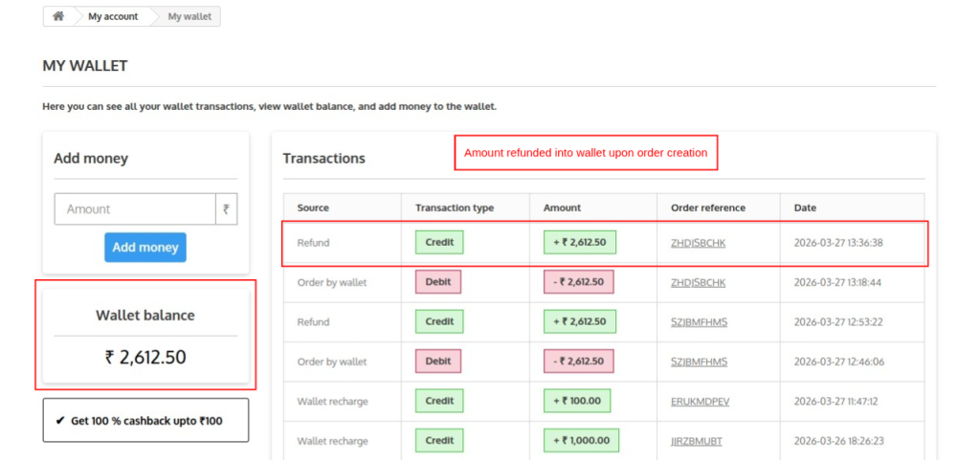Select My wallet in the breadcrumb
Screen dimensions: 980x461
(x=189, y=16)
